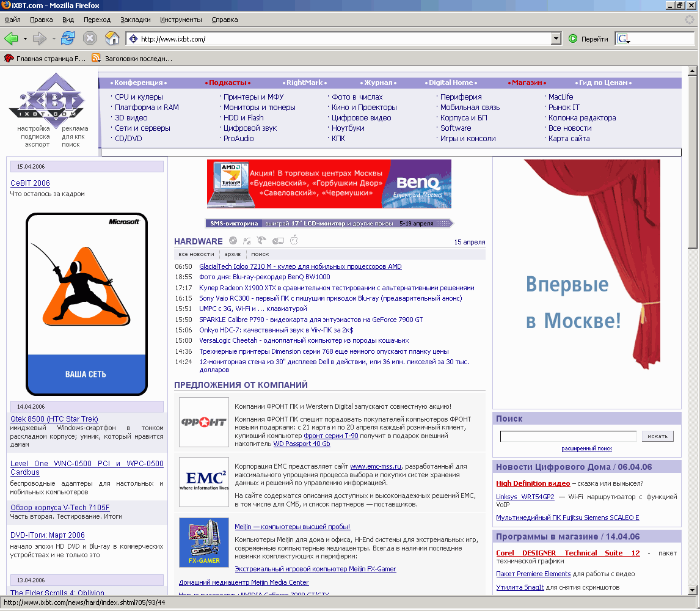Open the Главная страница F… bookmark
Image resolution: width=700 pixels, height=611 pixels.
point(45,59)
